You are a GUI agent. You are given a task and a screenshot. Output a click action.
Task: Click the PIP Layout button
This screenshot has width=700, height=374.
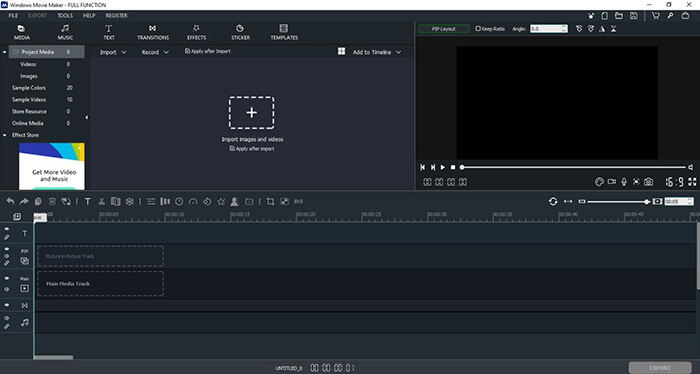tap(444, 29)
